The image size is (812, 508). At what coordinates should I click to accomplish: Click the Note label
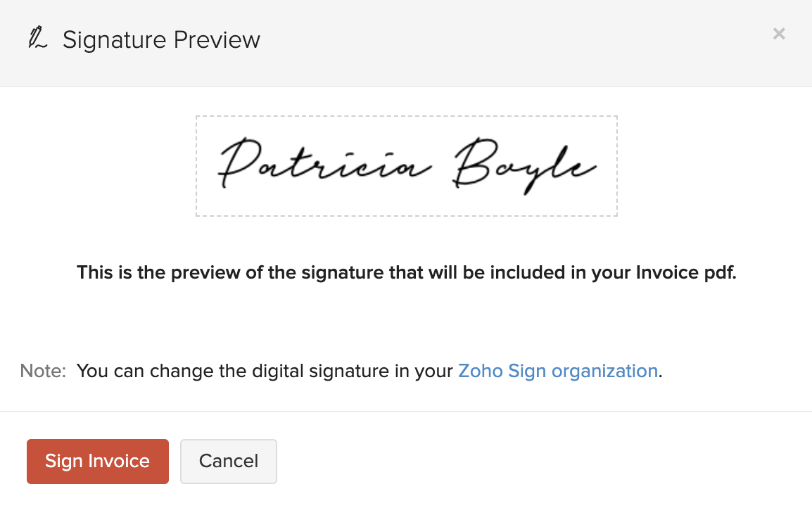42,371
